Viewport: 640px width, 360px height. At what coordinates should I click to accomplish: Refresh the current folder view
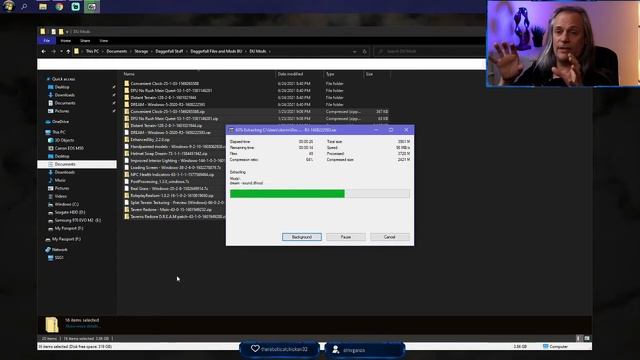pos(364,51)
